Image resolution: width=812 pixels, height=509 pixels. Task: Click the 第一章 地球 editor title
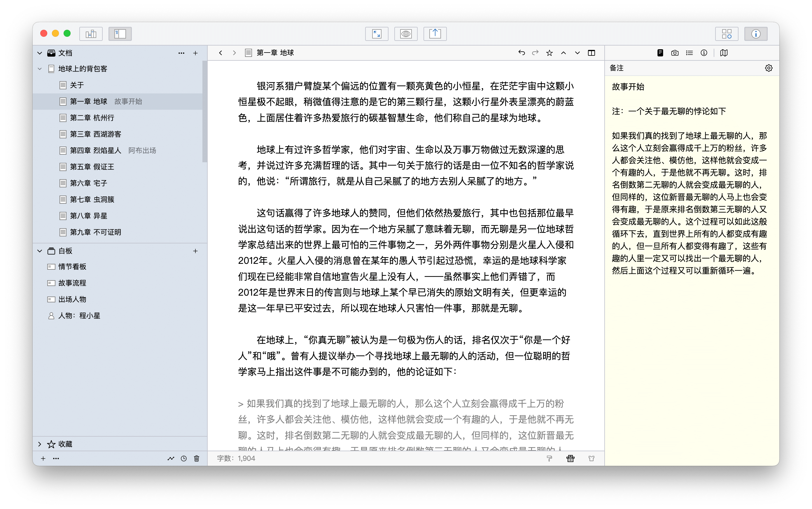coord(275,53)
